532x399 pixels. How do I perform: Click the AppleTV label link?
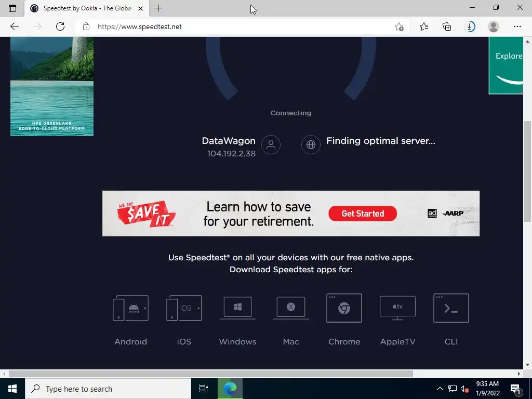397,342
